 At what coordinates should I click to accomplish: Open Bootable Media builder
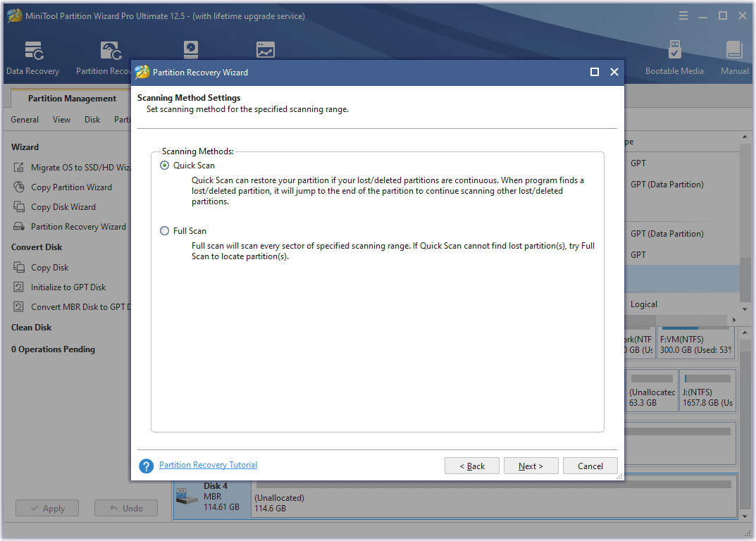click(674, 58)
